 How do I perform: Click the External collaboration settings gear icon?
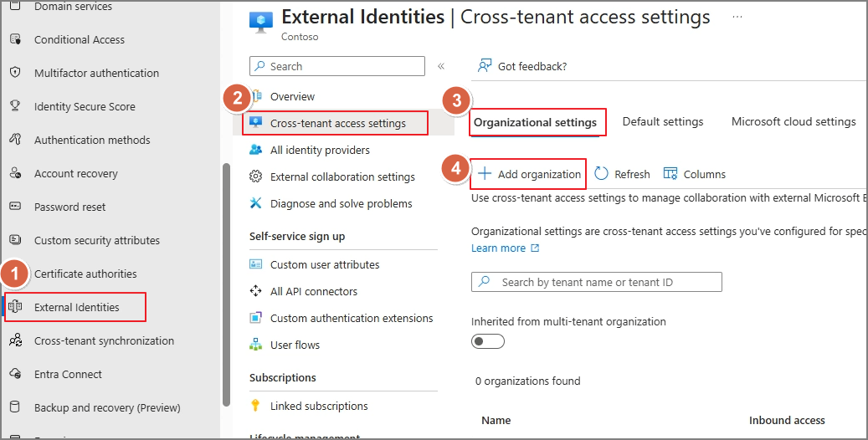[x=256, y=176]
